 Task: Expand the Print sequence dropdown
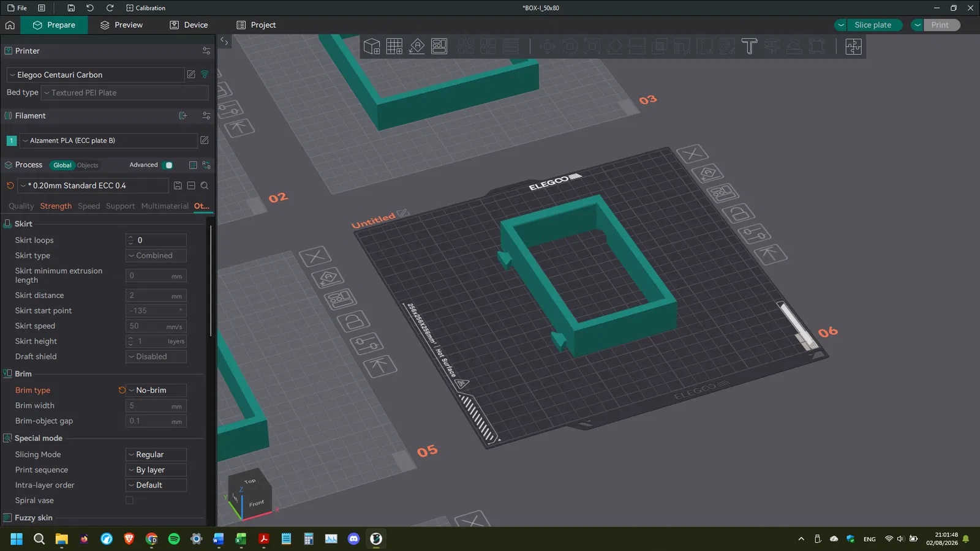pos(156,470)
